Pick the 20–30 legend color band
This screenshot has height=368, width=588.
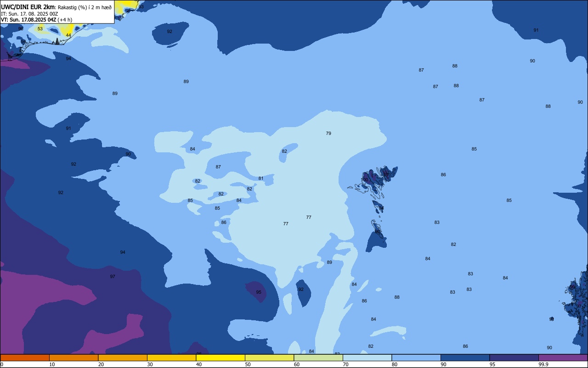coord(123,357)
